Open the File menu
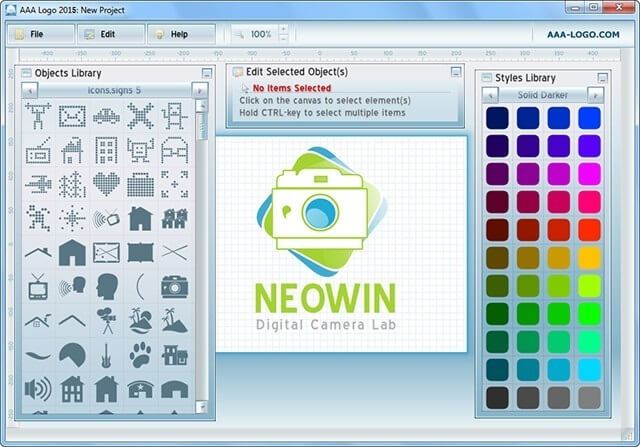This screenshot has width=640, height=447. click(41, 34)
